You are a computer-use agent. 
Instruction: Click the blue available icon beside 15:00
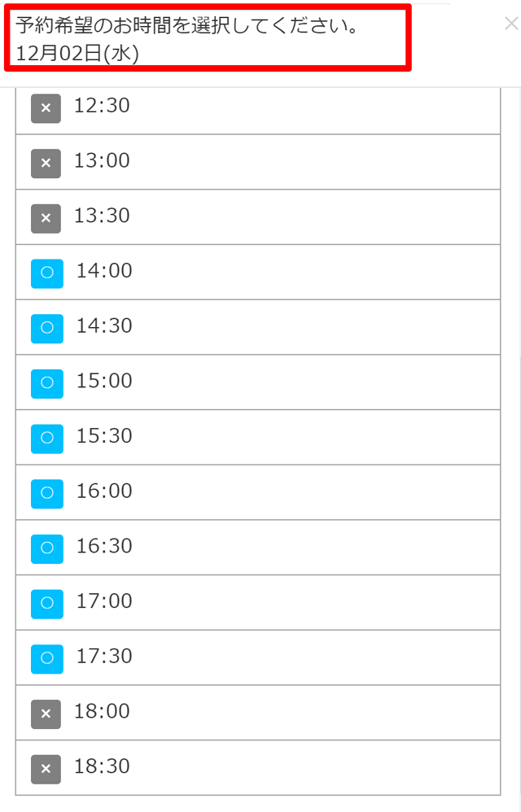click(x=46, y=383)
